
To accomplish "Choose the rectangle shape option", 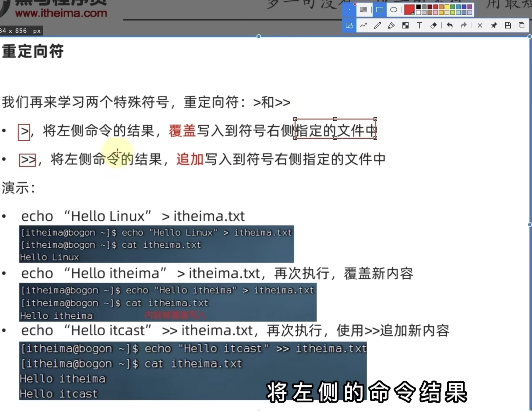I will [379, 10].
